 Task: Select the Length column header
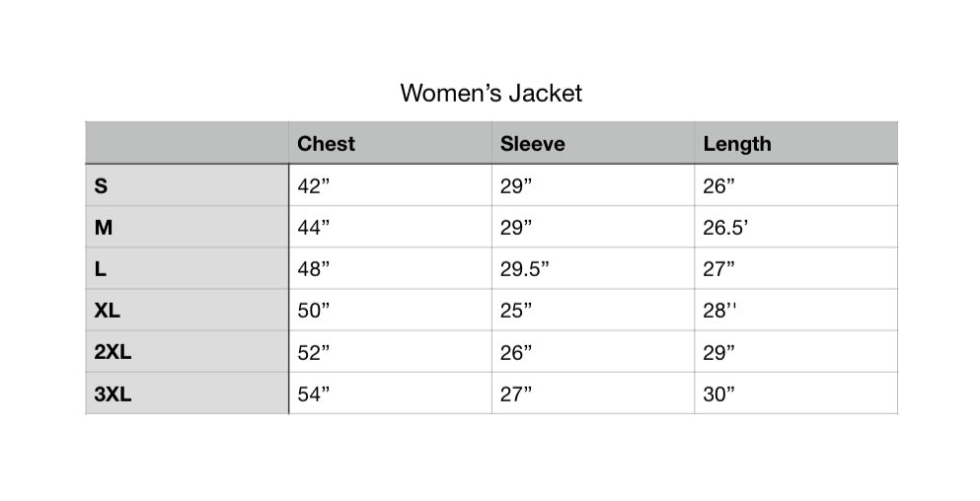(736, 144)
